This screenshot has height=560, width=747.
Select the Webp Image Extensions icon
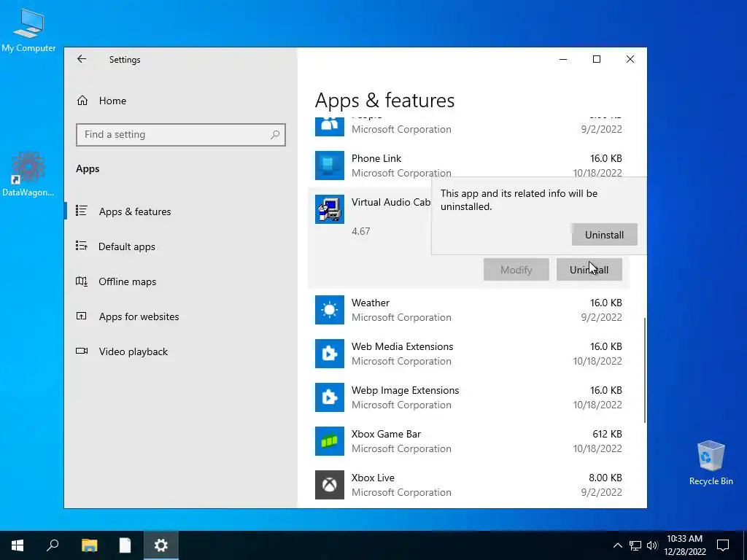(330, 397)
